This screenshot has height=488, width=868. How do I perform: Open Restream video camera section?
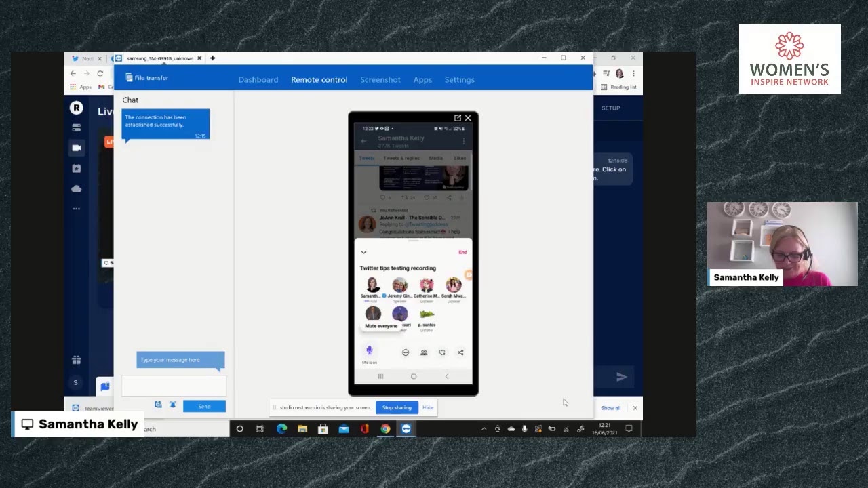point(76,148)
